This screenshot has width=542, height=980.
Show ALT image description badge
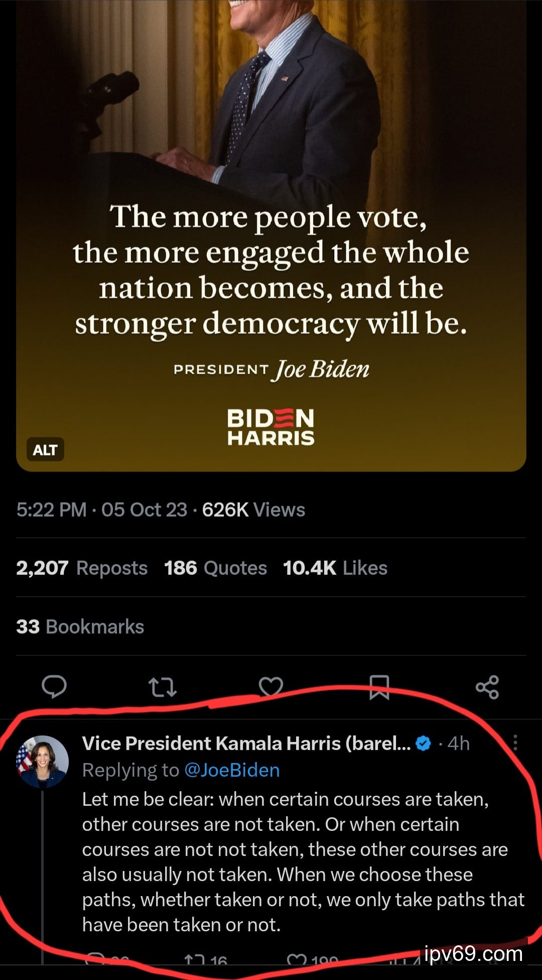[x=45, y=450]
